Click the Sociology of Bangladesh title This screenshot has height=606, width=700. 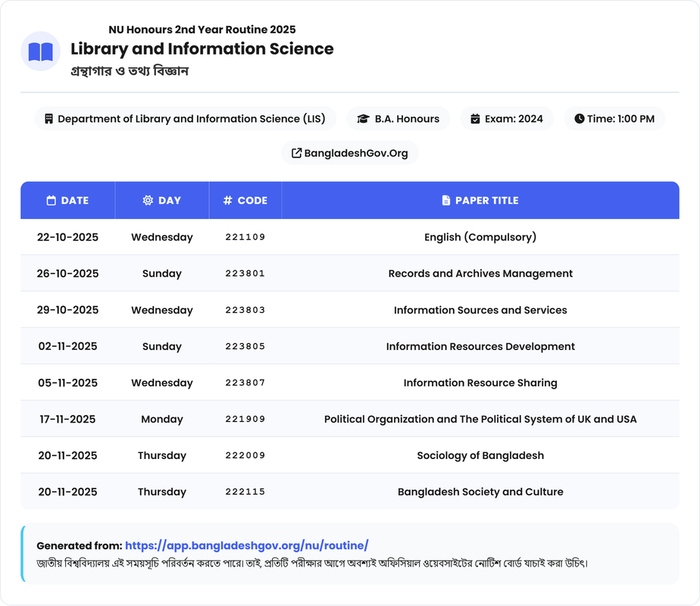tap(480, 456)
